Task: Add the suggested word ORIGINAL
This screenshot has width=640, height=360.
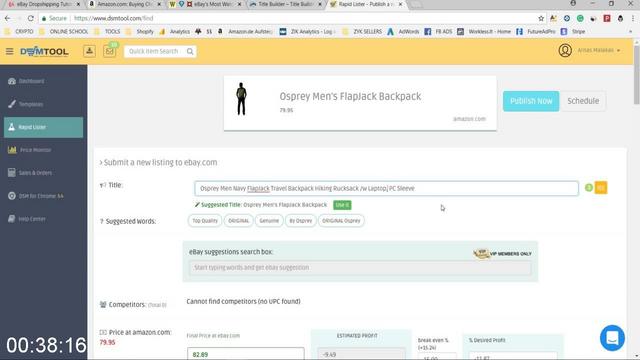Action: pyautogui.click(x=238, y=221)
